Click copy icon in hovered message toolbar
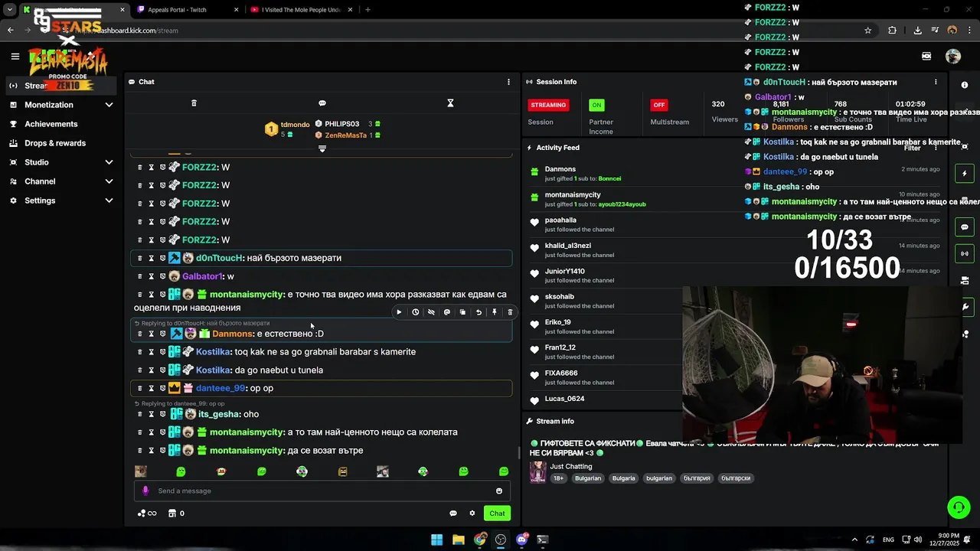This screenshot has width=980, height=551. click(x=462, y=312)
